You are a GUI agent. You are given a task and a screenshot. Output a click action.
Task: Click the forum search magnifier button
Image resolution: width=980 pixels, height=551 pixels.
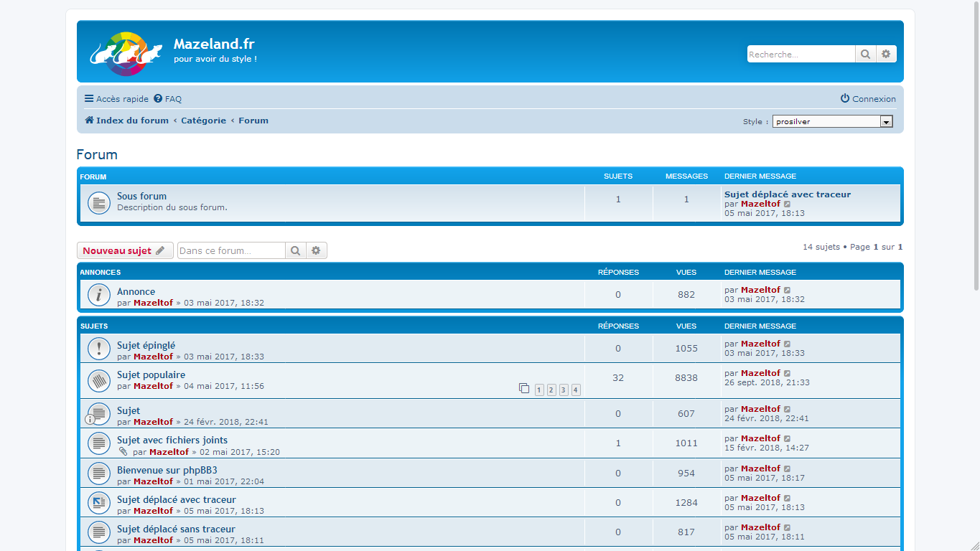(296, 250)
